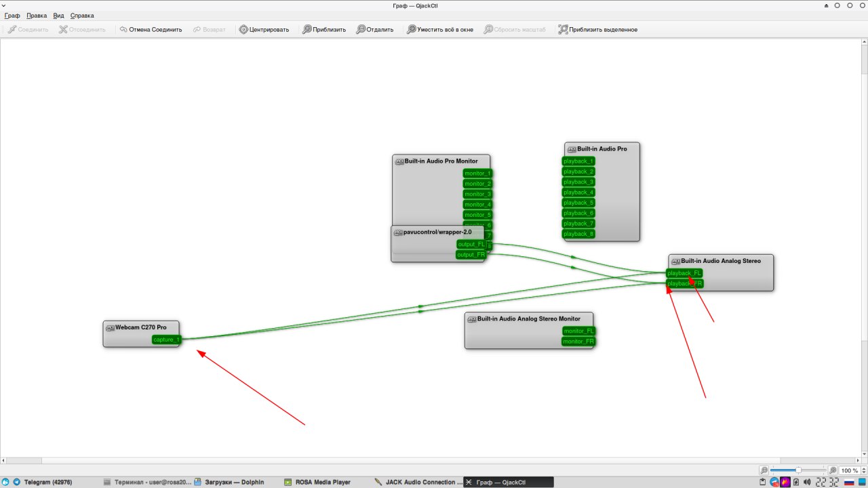Select the output_FR port of pavucontrol
Image resolution: width=868 pixels, height=488 pixels.
(x=471, y=255)
